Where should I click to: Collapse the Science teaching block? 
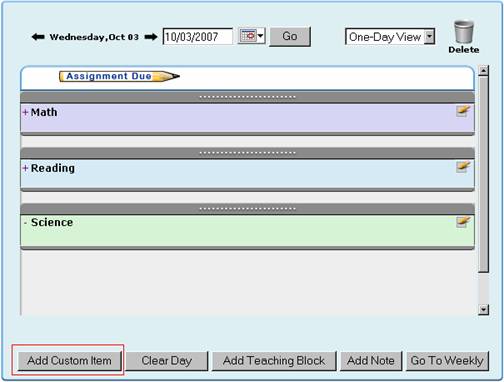click(25, 222)
